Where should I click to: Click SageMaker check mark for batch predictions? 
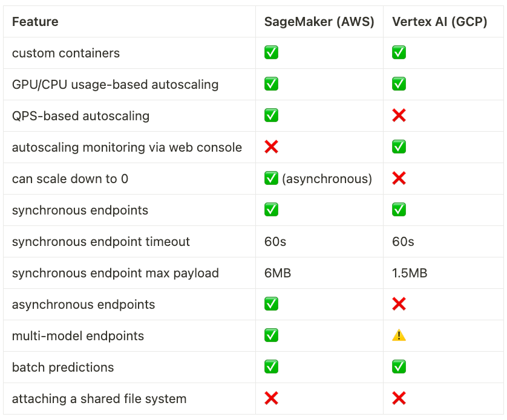point(271,367)
